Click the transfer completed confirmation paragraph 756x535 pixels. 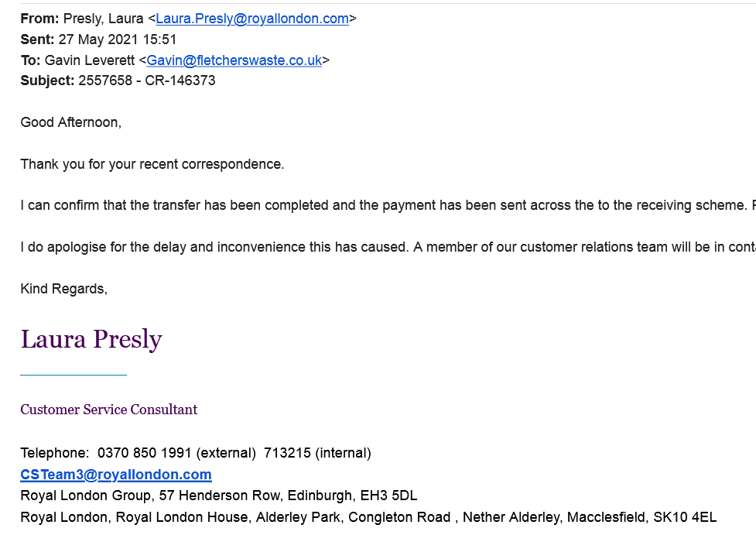click(388, 205)
